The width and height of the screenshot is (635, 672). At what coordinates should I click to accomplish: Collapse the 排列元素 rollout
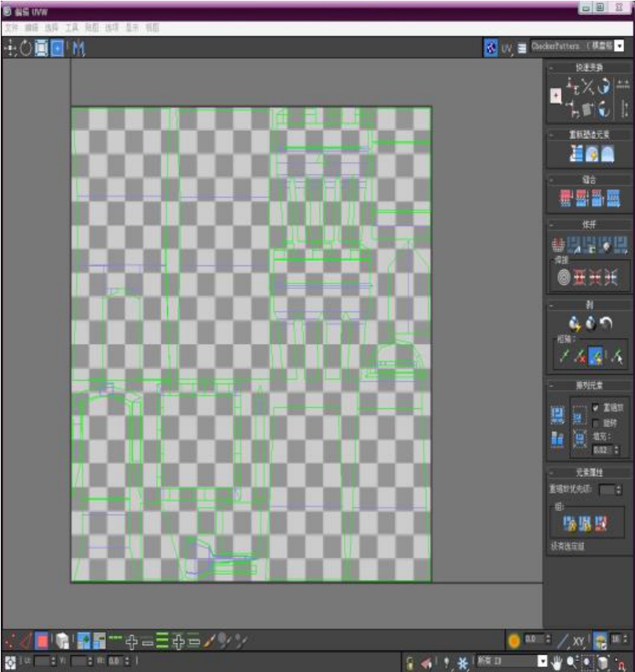pos(589,385)
